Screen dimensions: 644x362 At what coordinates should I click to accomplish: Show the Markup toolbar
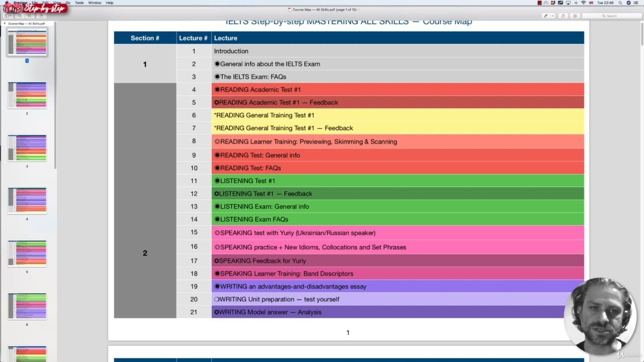click(x=575, y=16)
